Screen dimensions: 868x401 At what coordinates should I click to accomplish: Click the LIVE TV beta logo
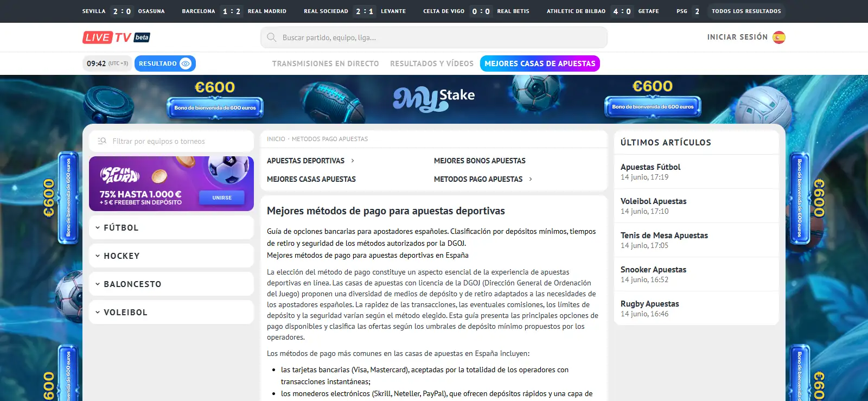click(116, 37)
